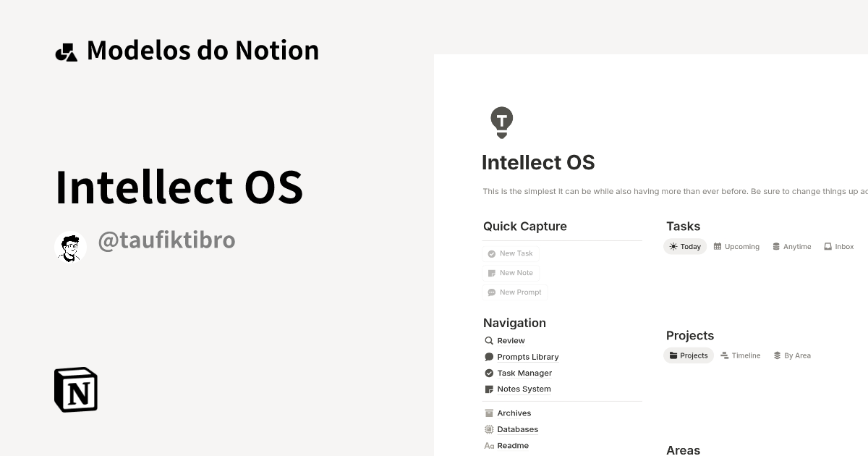
Task: Click the Notion logo at bottom left
Action: pos(75,389)
